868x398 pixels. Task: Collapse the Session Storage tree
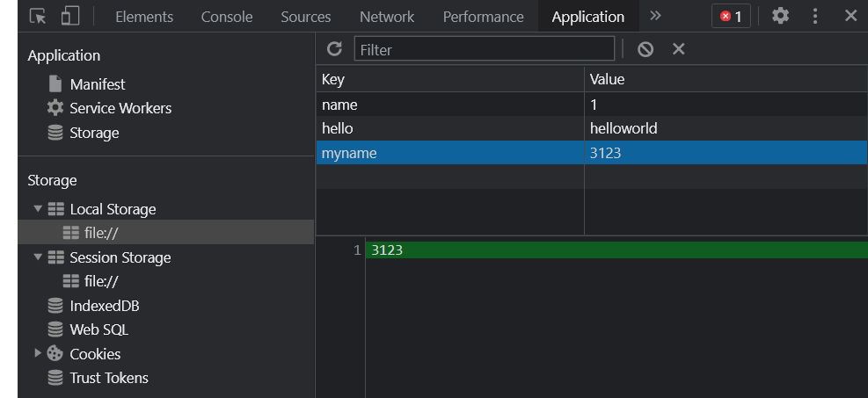(38, 257)
